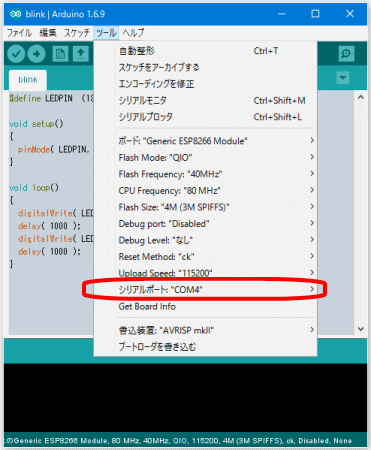The height and width of the screenshot is (450, 371).
Task: Click the second 'digitalWrite(' code line
Action: coord(56,239)
